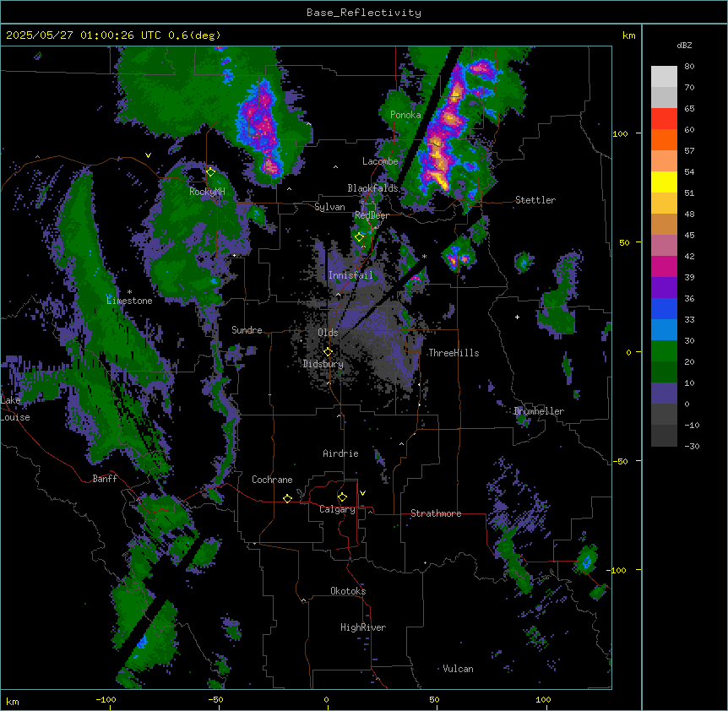Click the Innisfail city label
The height and width of the screenshot is (711, 728).
(350, 275)
